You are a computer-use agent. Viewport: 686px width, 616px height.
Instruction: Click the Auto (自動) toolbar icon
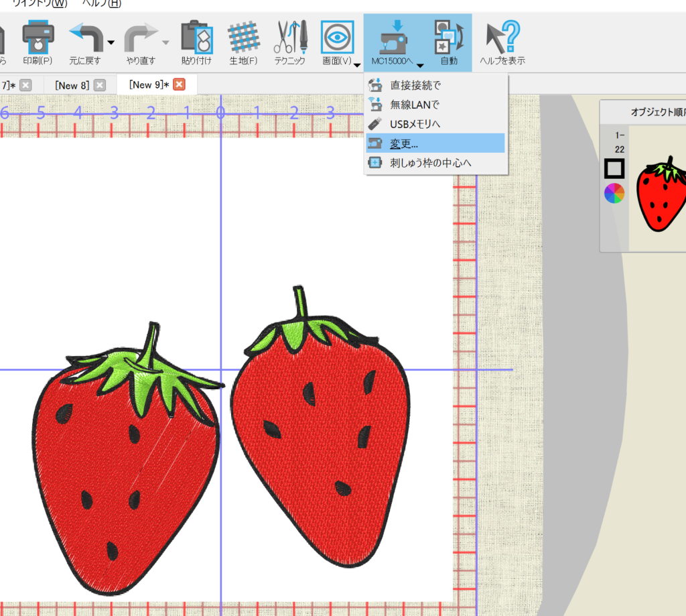pos(448,38)
